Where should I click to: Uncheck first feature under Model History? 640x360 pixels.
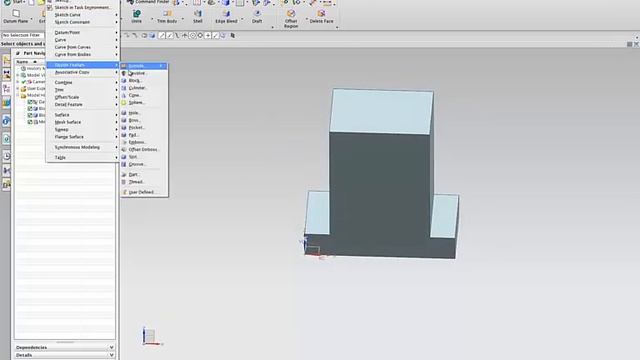pyautogui.click(x=30, y=102)
